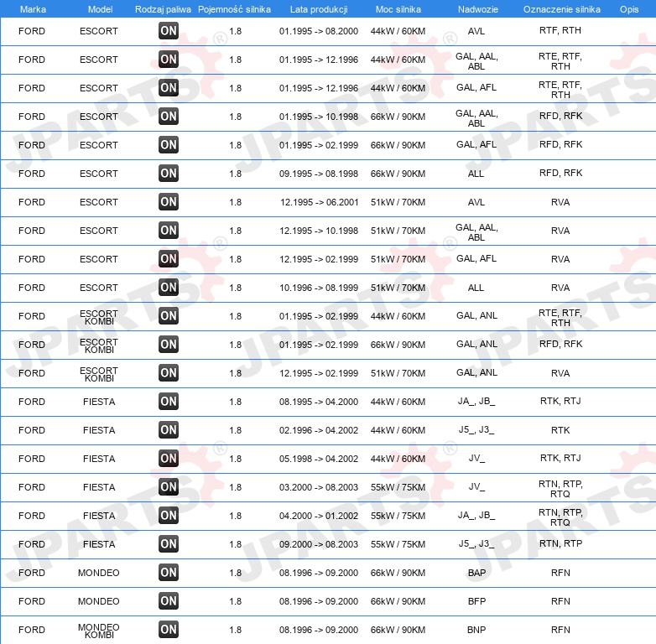Click the ON icon in the Fiesta 05.1998 -> 04.2002 row
Screen dimensions: 656x644
(x=169, y=459)
